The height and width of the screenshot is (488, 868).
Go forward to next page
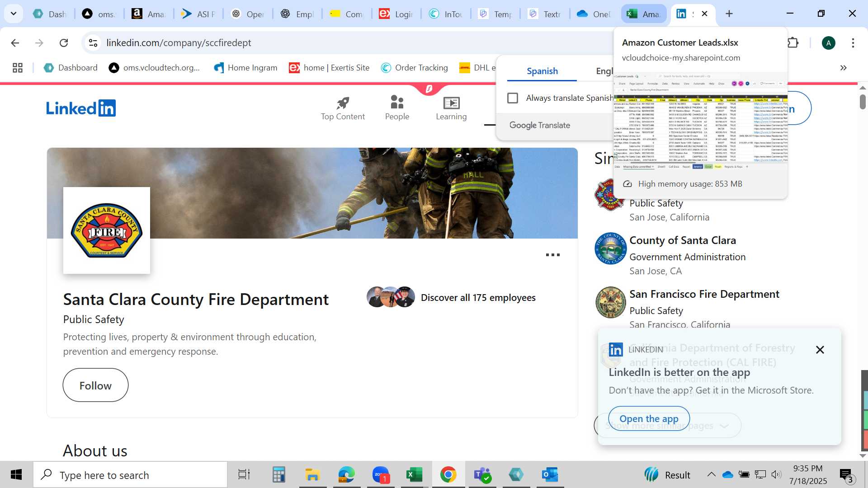click(39, 43)
